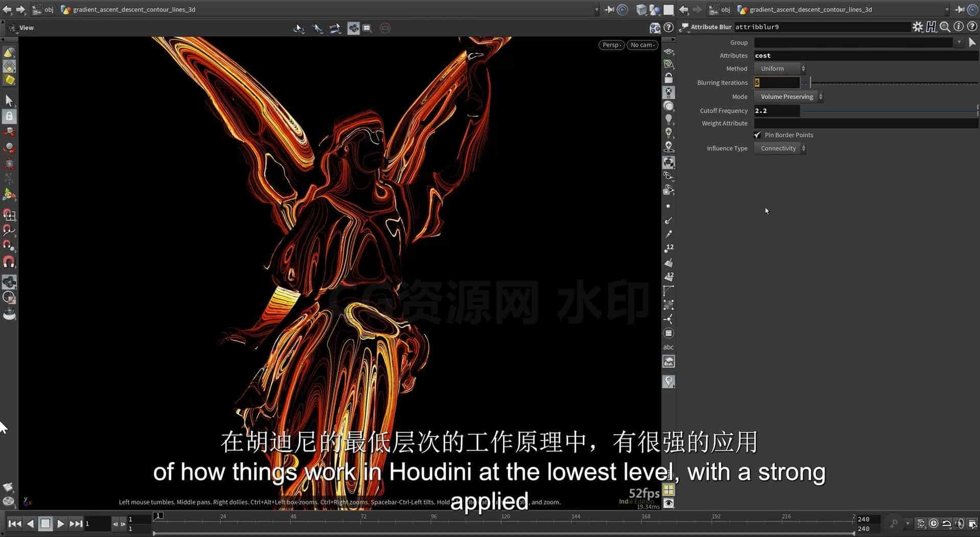
Task: Toggle the loop playback mode icon
Action: [946, 523]
